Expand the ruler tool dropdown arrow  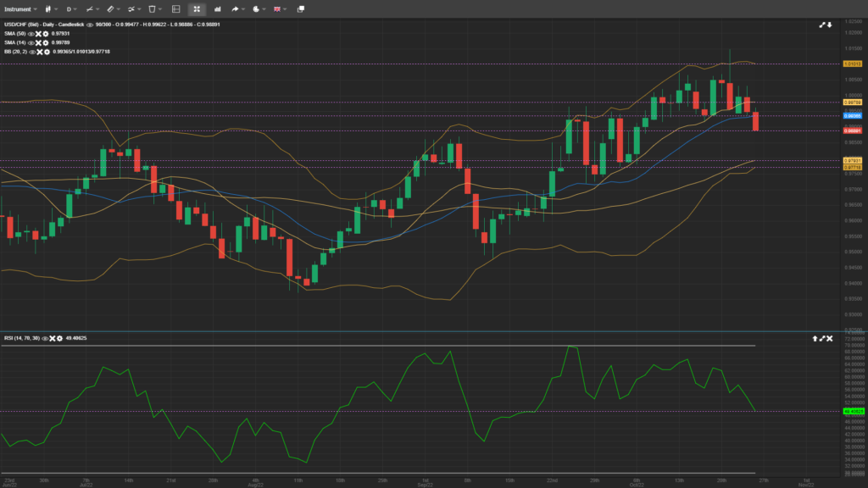tap(119, 9)
